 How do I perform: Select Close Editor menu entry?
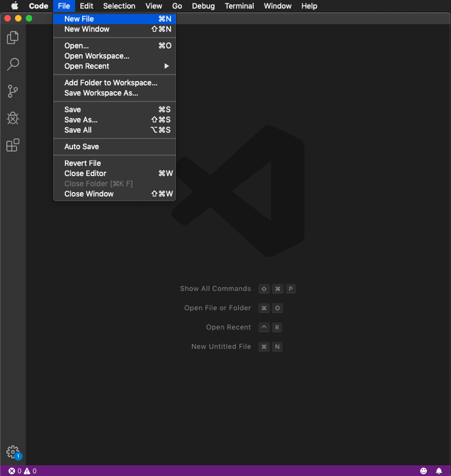[x=115, y=173]
